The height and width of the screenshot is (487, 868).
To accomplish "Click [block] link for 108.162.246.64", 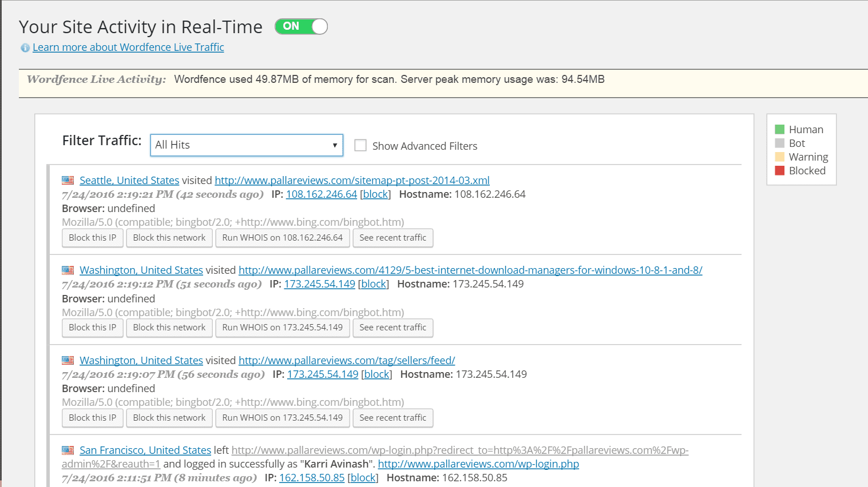I will tap(375, 194).
